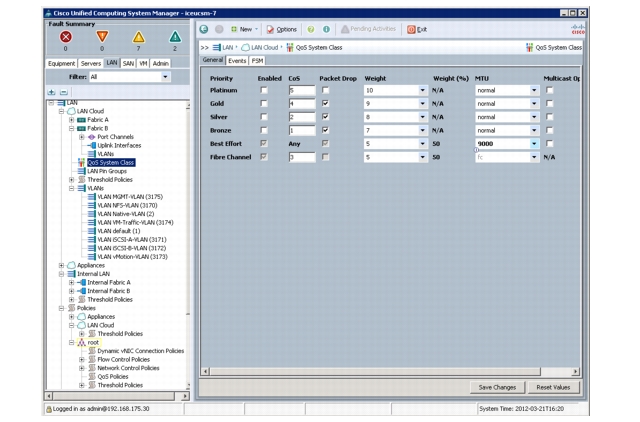Screen dimensions: 640x422
Task: Click the Platinum CoS input field
Action: pyautogui.click(x=302, y=90)
